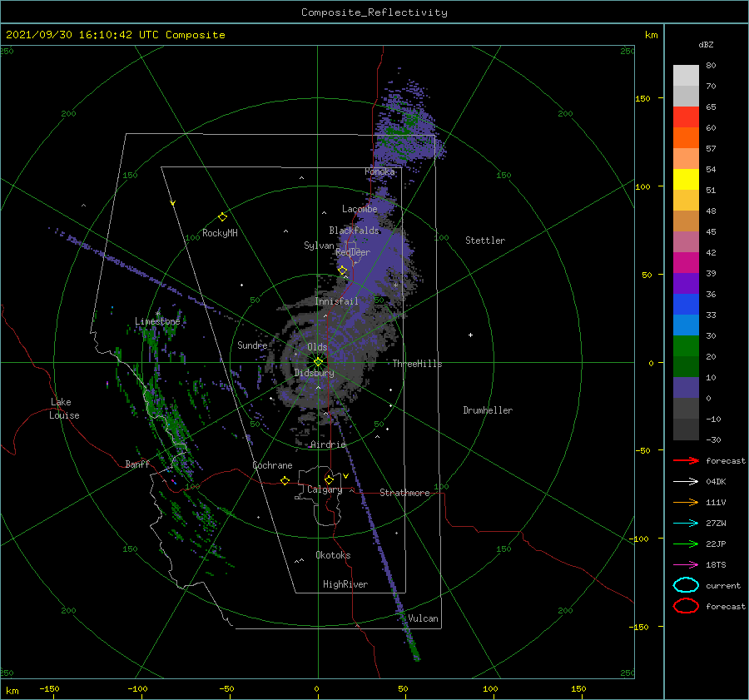Click the red forecast arrow legend icon

pos(686,460)
